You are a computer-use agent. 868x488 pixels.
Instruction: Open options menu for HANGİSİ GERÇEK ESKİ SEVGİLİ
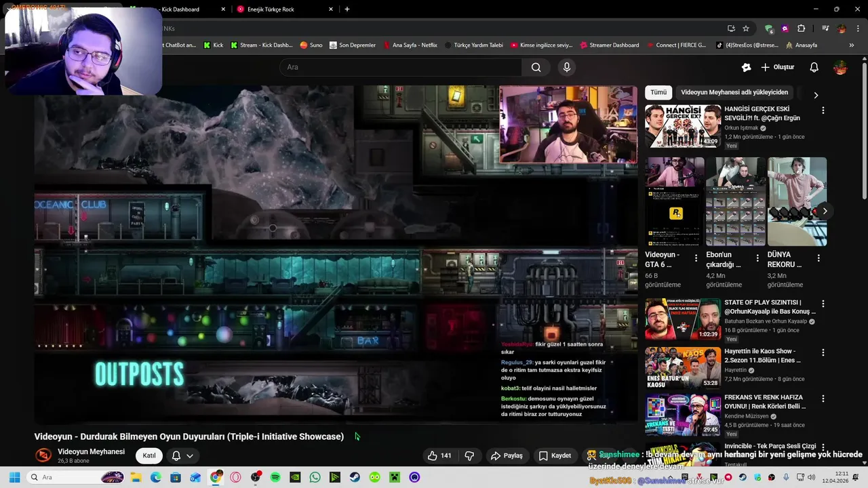coord(823,110)
